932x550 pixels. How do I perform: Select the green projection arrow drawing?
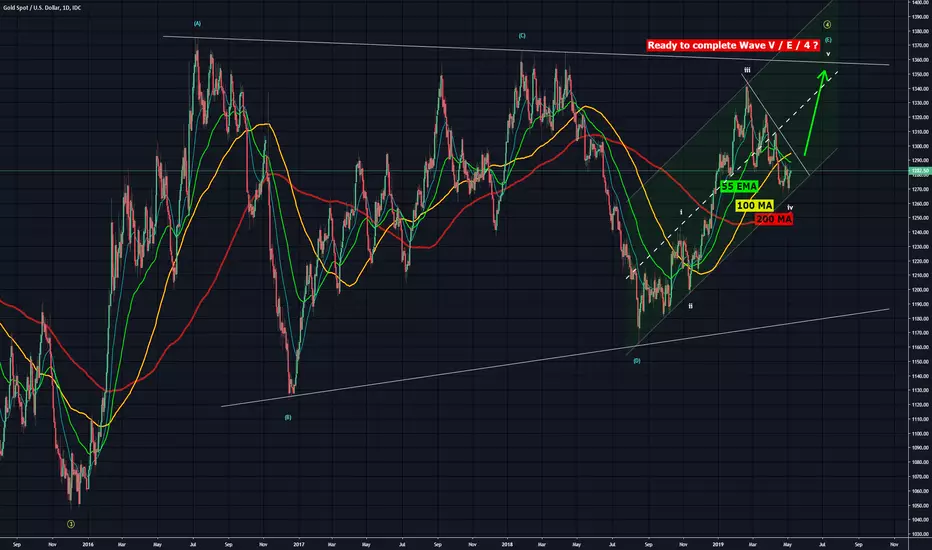click(x=816, y=113)
